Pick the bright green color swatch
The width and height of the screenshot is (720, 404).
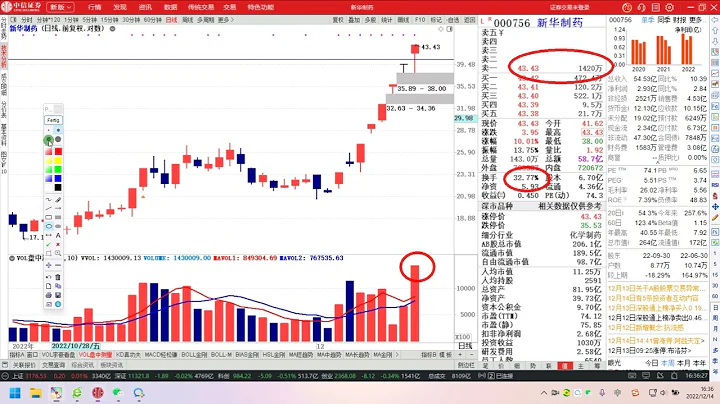pyautogui.click(x=58, y=169)
